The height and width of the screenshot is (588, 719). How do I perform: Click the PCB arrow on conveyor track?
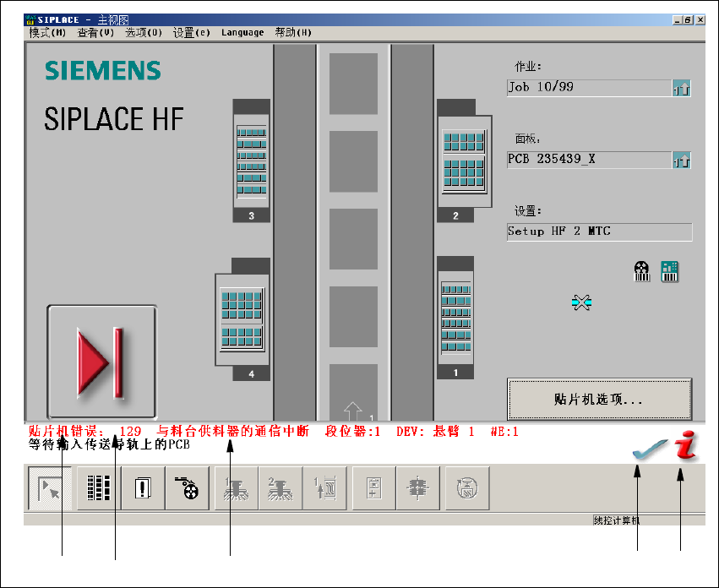pos(353,411)
